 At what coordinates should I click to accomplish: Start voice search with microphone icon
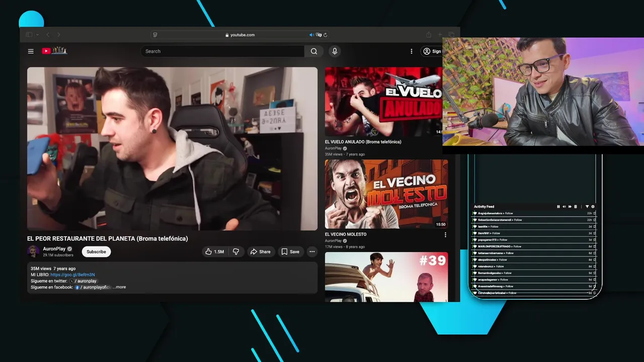coord(335,51)
